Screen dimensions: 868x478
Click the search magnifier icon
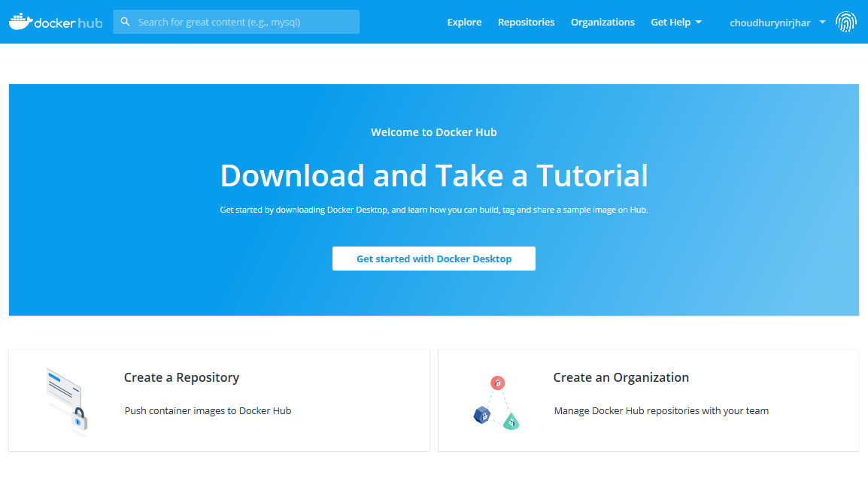click(126, 22)
